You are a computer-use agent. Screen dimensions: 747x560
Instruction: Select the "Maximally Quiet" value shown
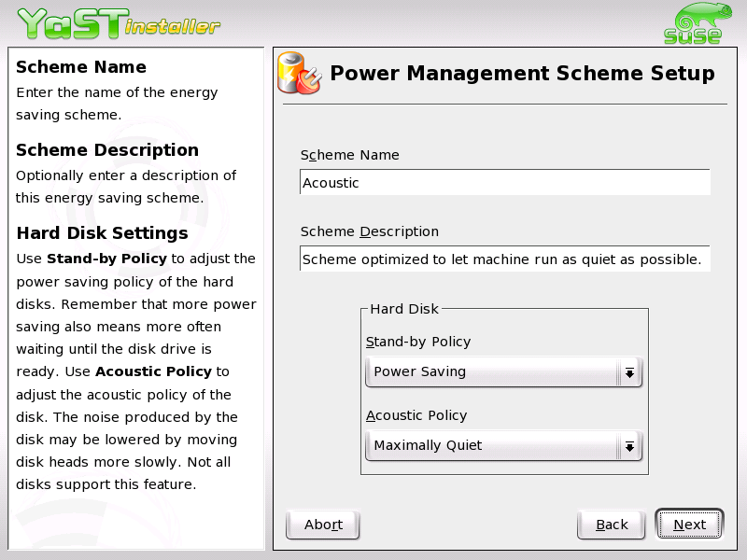430,445
